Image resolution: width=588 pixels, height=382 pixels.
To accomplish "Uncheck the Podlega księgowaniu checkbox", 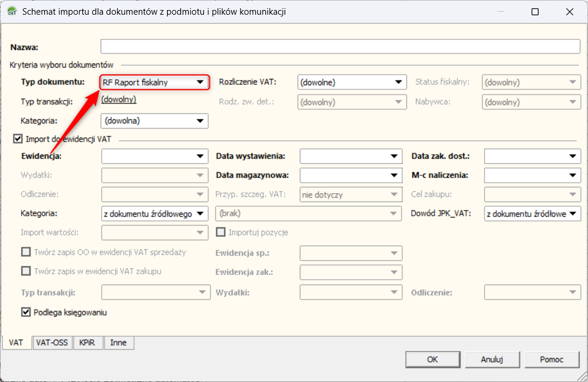I will click(26, 312).
